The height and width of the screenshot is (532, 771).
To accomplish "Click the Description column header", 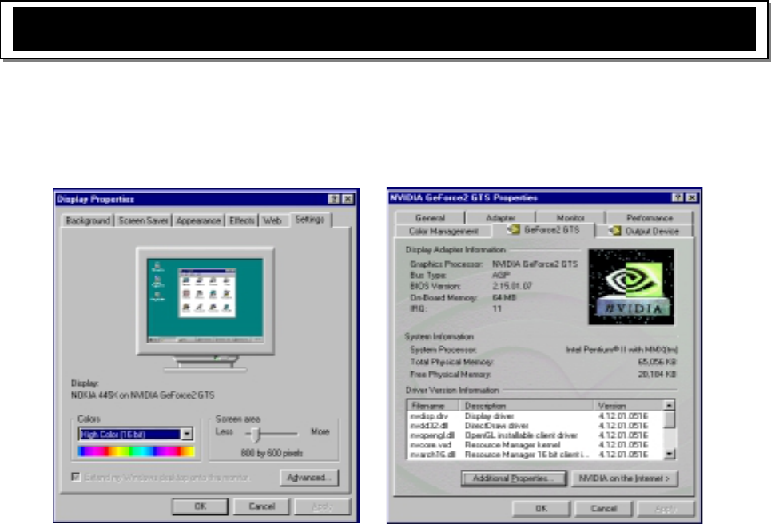I will click(x=527, y=406).
